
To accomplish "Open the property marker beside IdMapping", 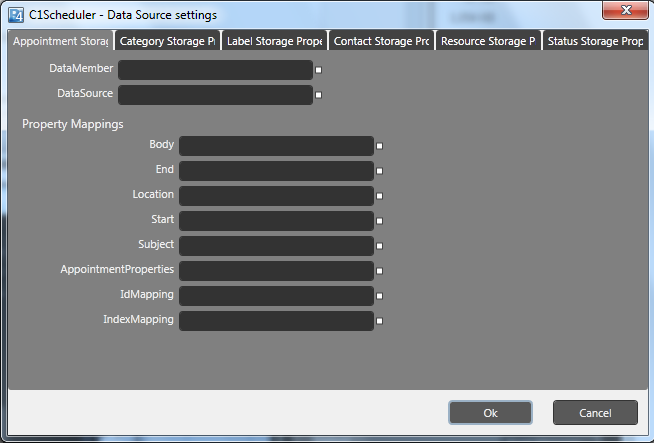I will [380, 296].
